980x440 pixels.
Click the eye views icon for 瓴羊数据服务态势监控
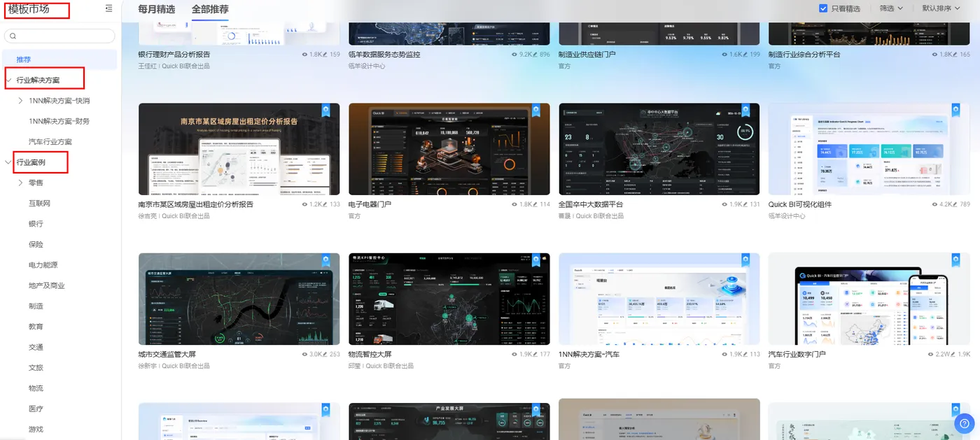(x=514, y=55)
